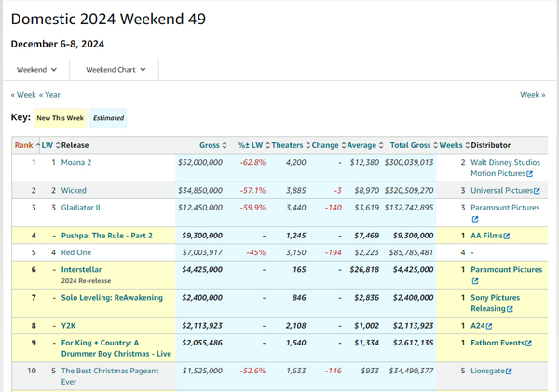
Task: Sort table by Total Gross column
Action: (414, 145)
